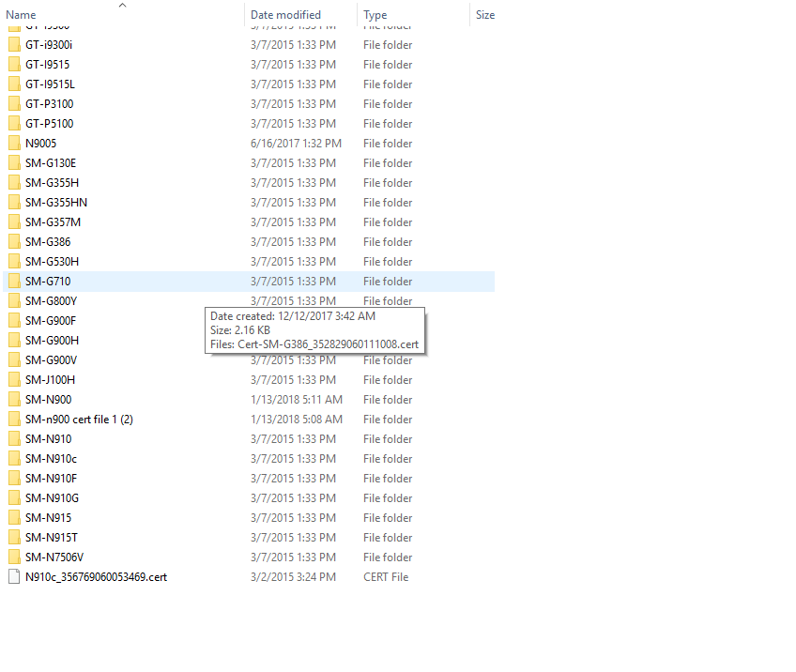Select the SM-N910 folder icon
The width and height of the screenshot is (796, 672).
click(x=14, y=439)
